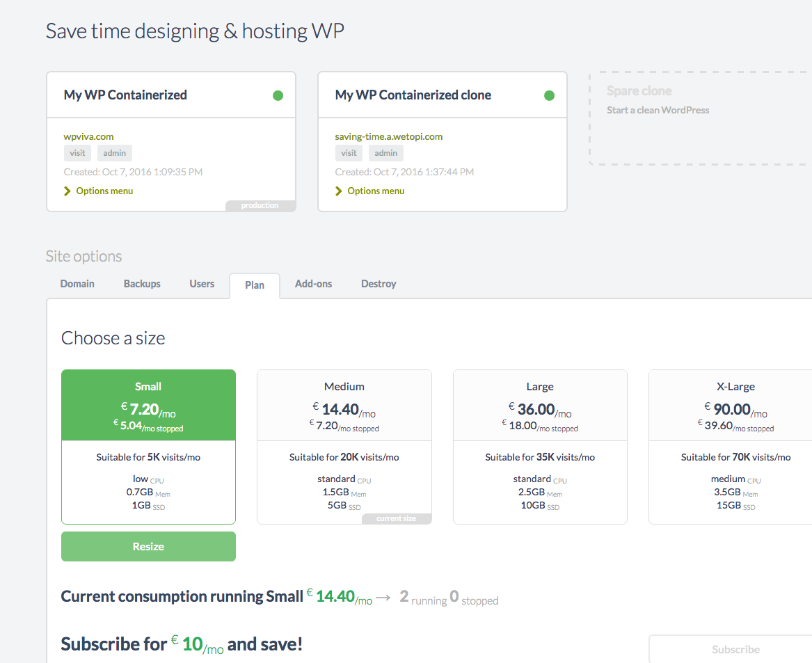Visit the wpviva.com site via visit button

pos(77,153)
